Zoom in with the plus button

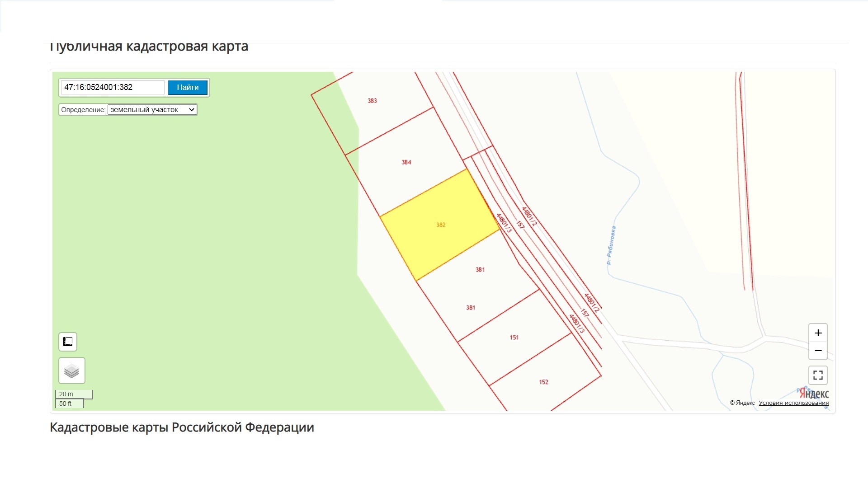tap(818, 333)
